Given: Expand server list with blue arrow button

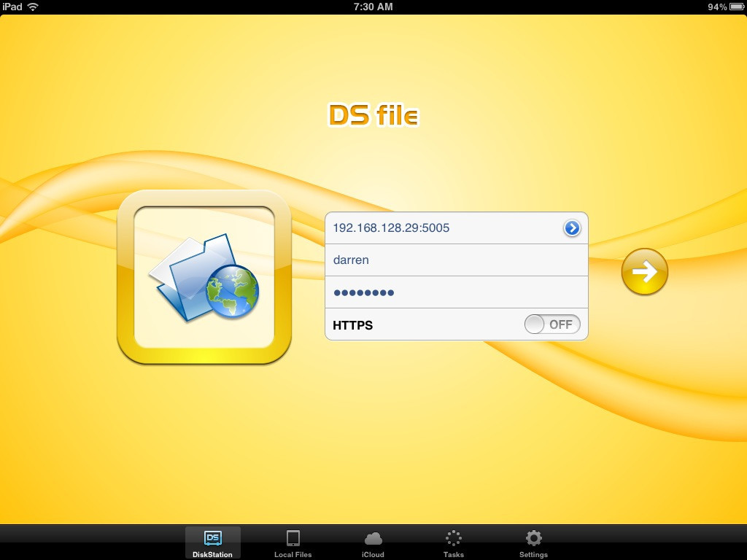Looking at the screenshot, I should pos(572,228).
